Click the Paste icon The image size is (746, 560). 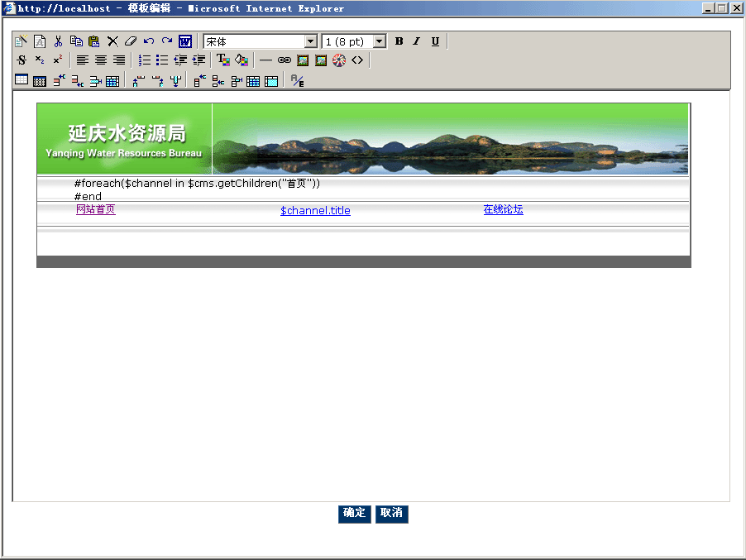tap(93, 41)
